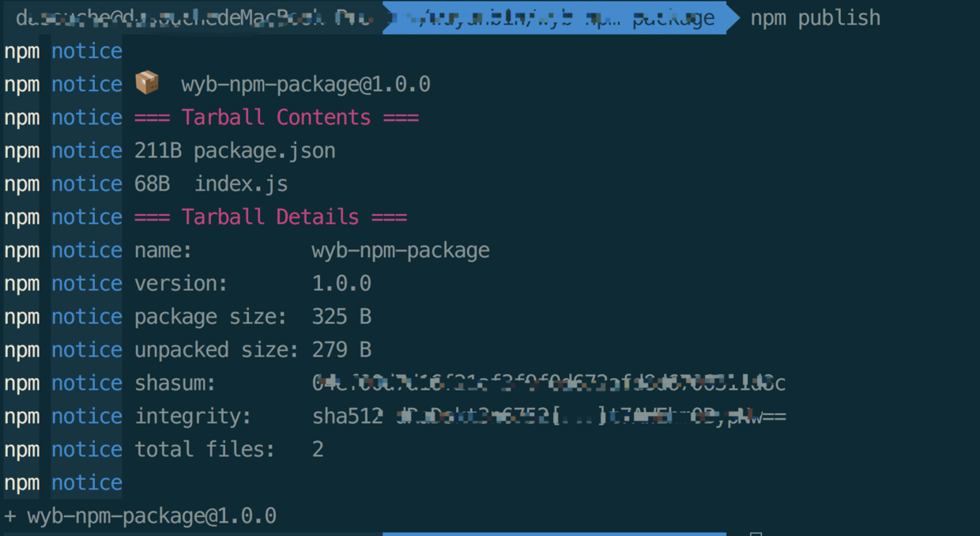
Task: Click the integrity label
Action: [193, 417]
